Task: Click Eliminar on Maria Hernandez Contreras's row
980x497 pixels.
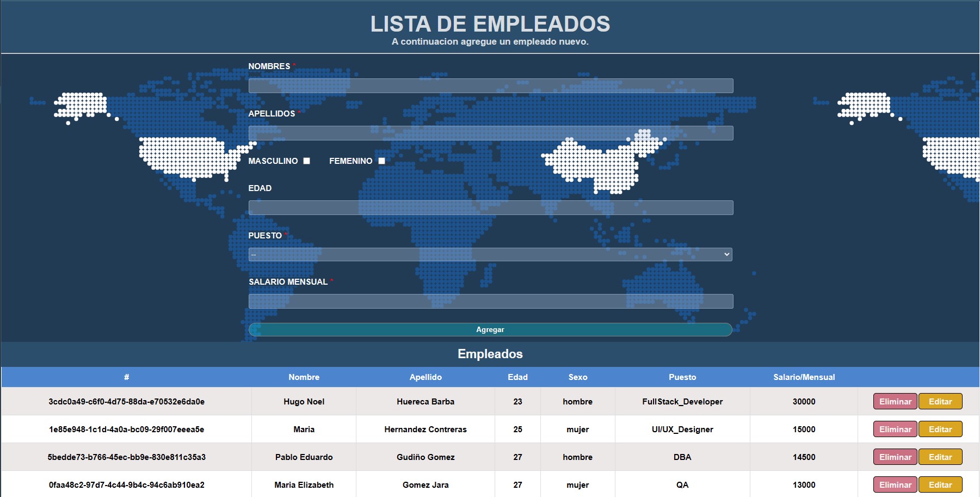Action: tap(894, 429)
